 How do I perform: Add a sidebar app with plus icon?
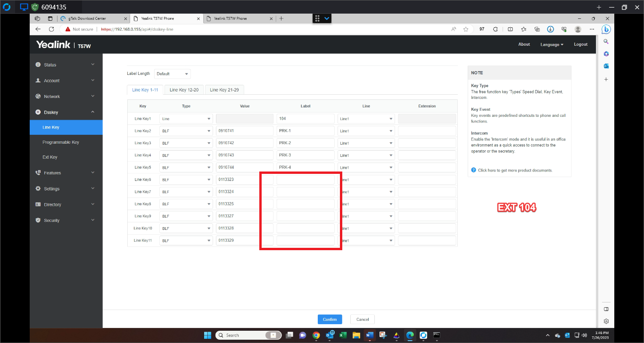pyautogui.click(x=606, y=79)
